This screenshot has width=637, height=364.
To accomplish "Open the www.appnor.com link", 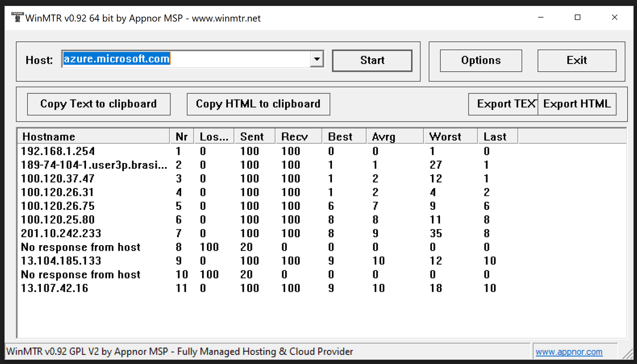I will [569, 352].
